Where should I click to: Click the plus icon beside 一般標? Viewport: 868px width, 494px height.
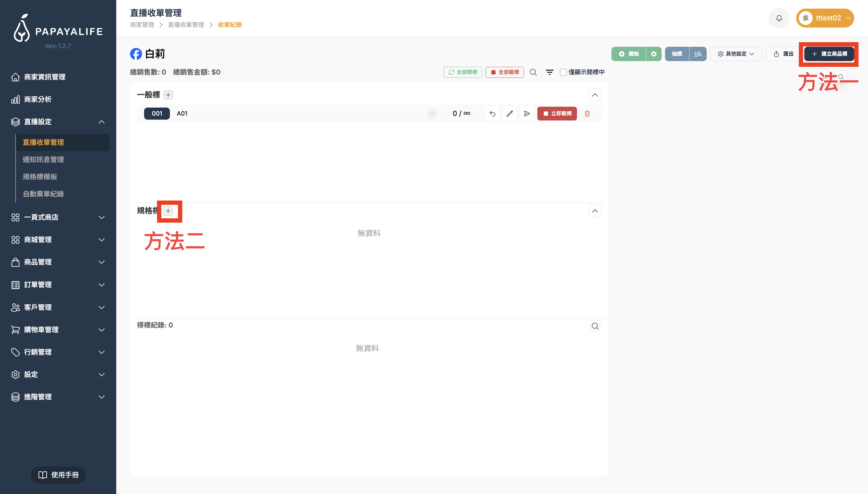(x=168, y=95)
